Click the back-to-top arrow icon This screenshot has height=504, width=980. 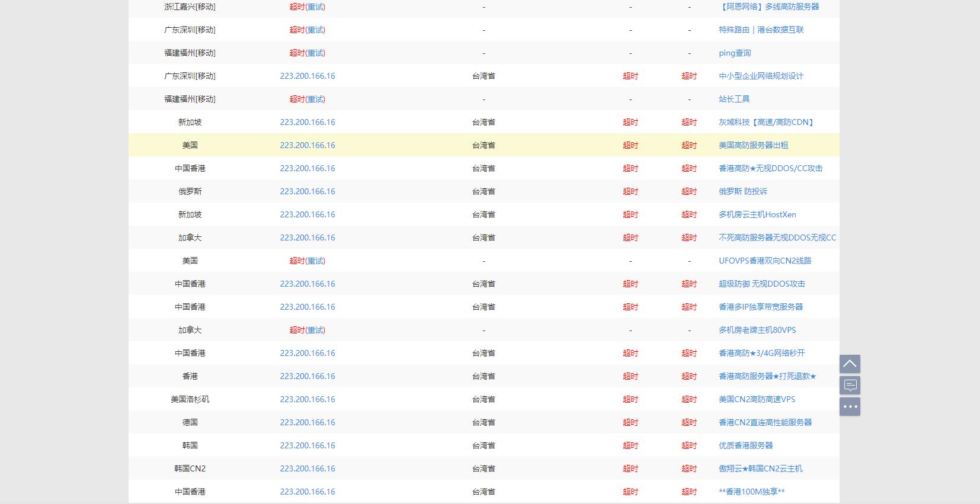click(850, 364)
